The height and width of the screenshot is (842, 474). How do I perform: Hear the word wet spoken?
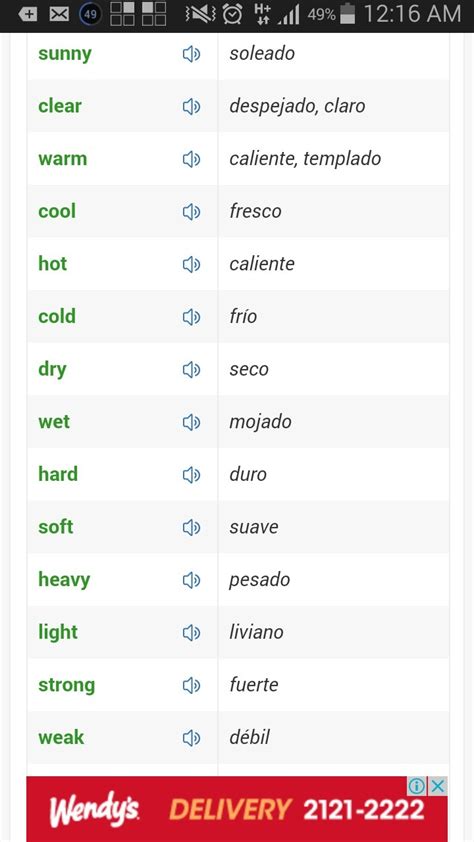191,423
